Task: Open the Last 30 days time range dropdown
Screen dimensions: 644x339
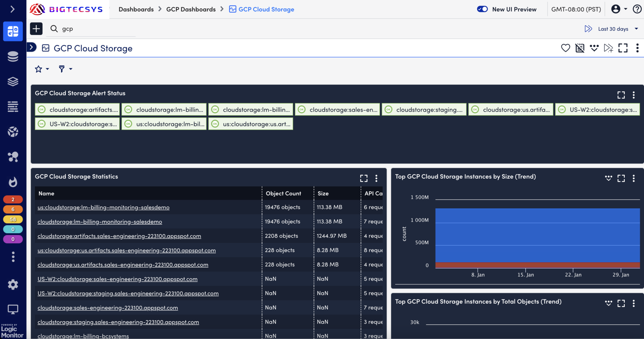Action: tap(613, 29)
